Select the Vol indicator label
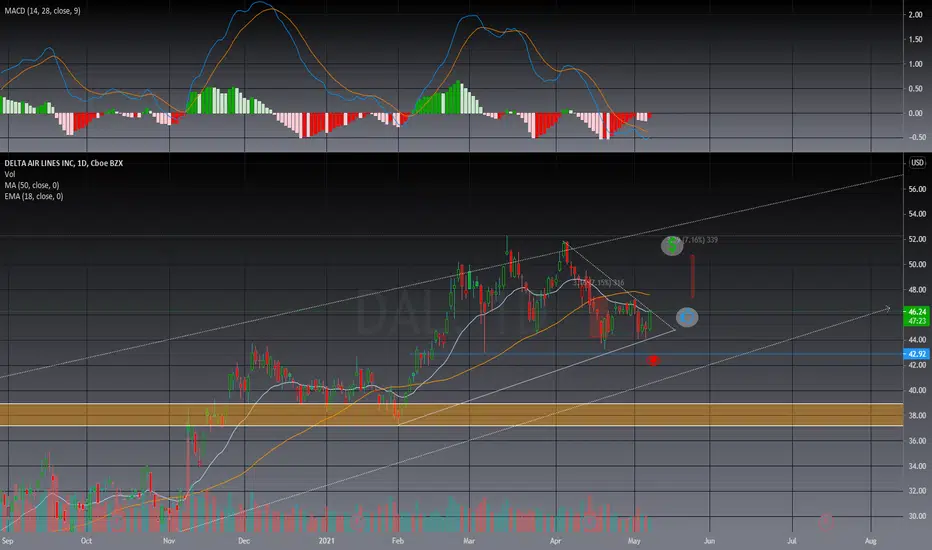The height and width of the screenshot is (550, 932). [x=10, y=174]
